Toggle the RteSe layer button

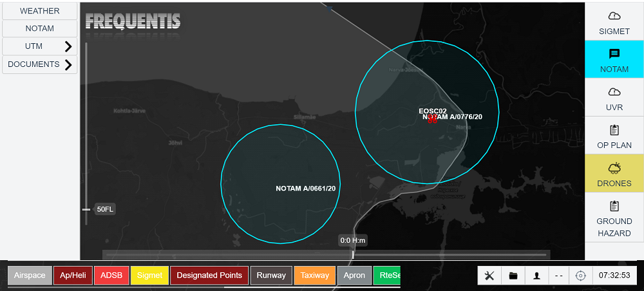(386, 276)
